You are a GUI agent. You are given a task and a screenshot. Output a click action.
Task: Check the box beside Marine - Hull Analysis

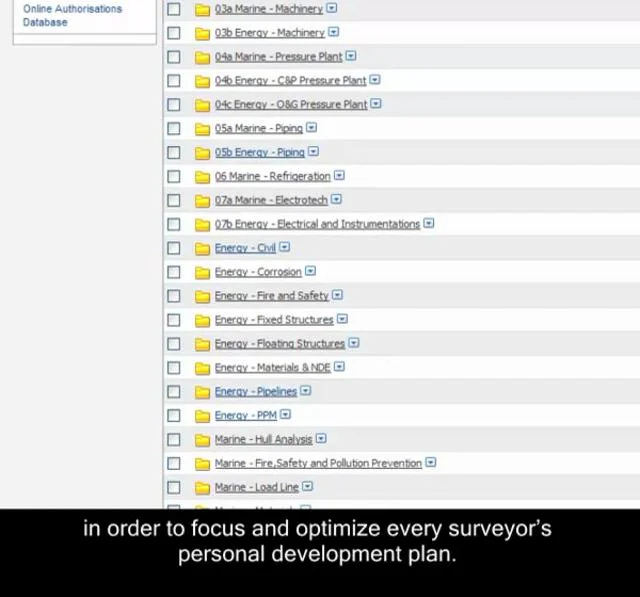point(174,439)
